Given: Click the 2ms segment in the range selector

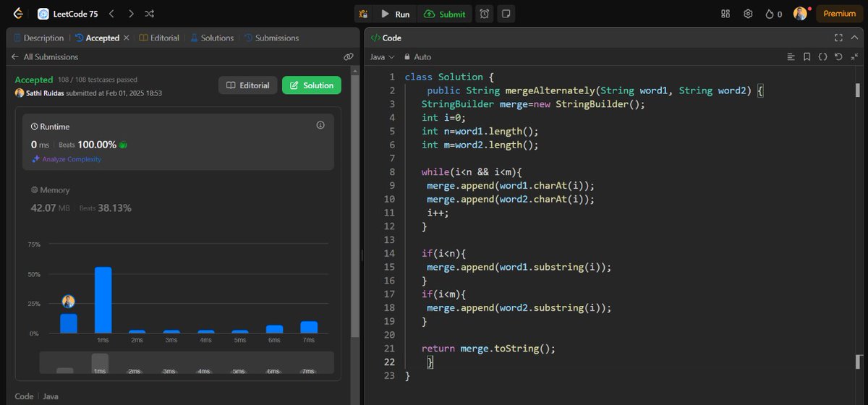Looking at the screenshot, I should 135,371.
